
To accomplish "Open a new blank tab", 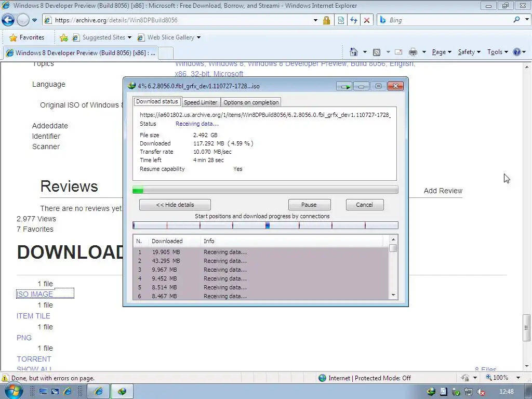I will [166, 54].
